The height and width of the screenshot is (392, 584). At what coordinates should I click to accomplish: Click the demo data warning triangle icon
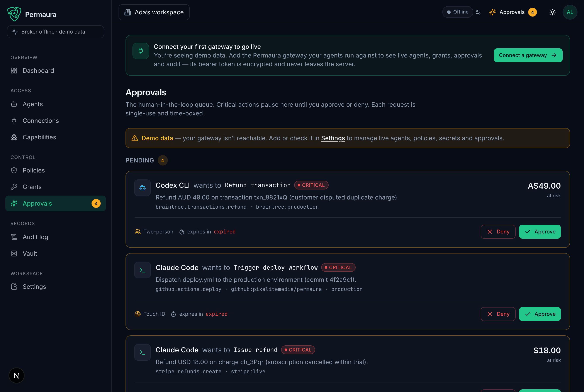pos(134,138)
